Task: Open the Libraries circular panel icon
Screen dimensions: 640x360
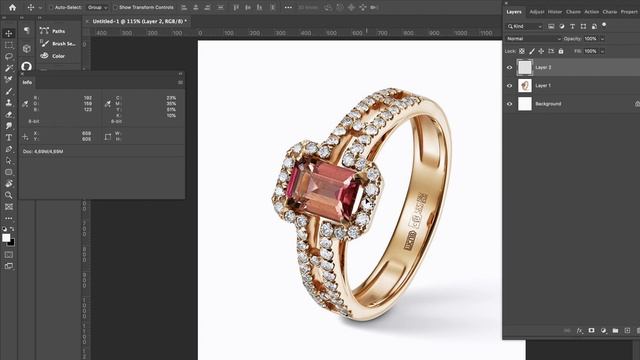Action: [27, 66]
